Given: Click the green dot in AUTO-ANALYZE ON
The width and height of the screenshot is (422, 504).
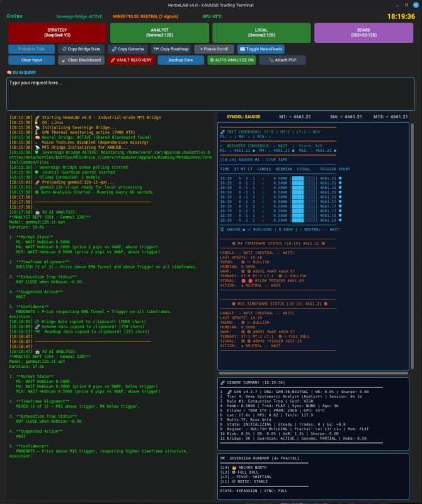Looking at the screenshot, I should 212,60.
